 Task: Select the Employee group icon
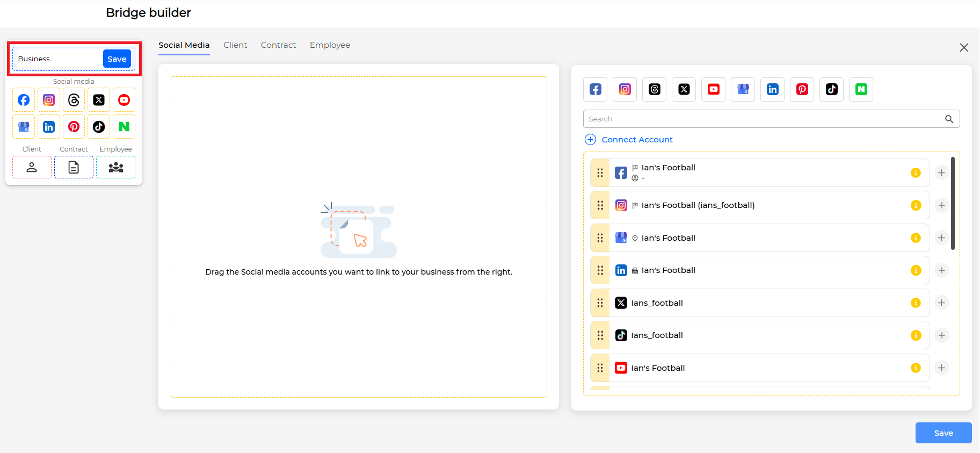115,167
